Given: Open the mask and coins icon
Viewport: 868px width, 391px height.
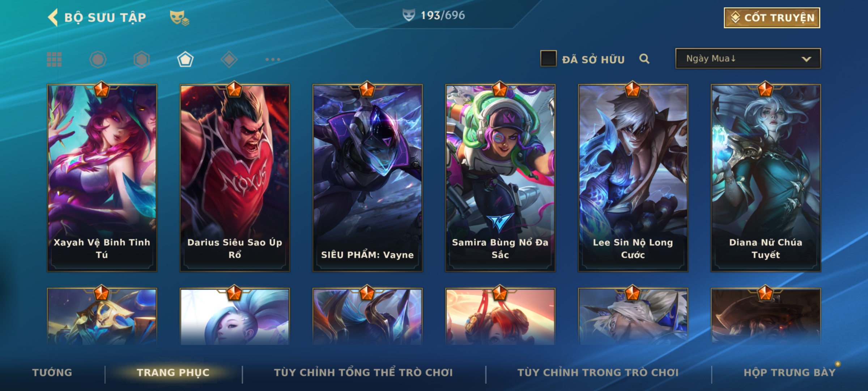Looking at the screenshot, I should point(179,18).
